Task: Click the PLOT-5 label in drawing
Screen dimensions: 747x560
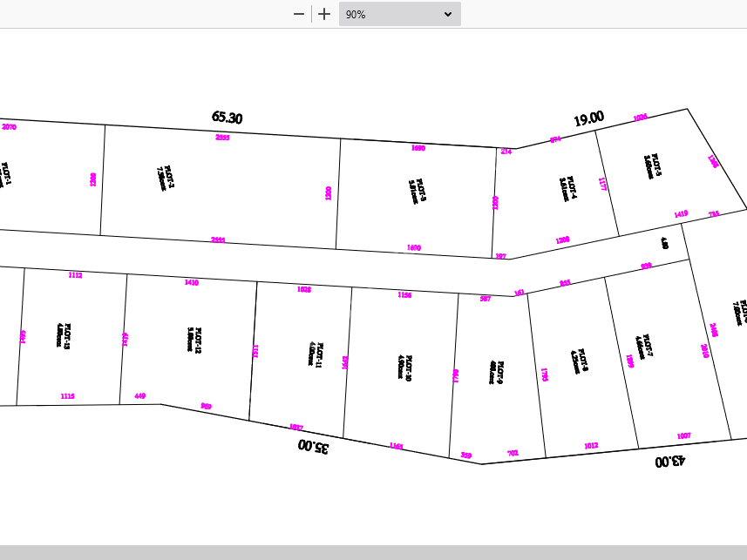Action: click(654, 164)
